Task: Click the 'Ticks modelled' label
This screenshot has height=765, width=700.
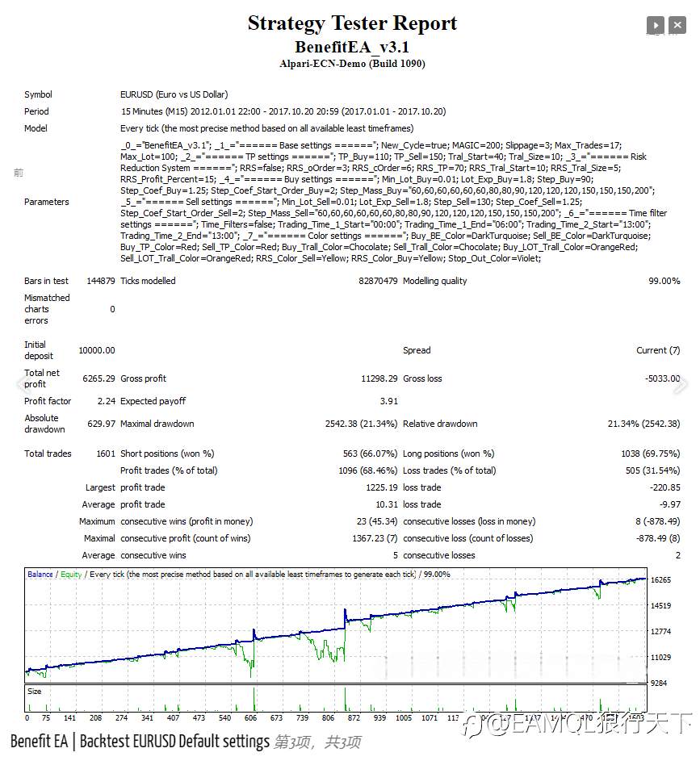Action: (148, 281)
